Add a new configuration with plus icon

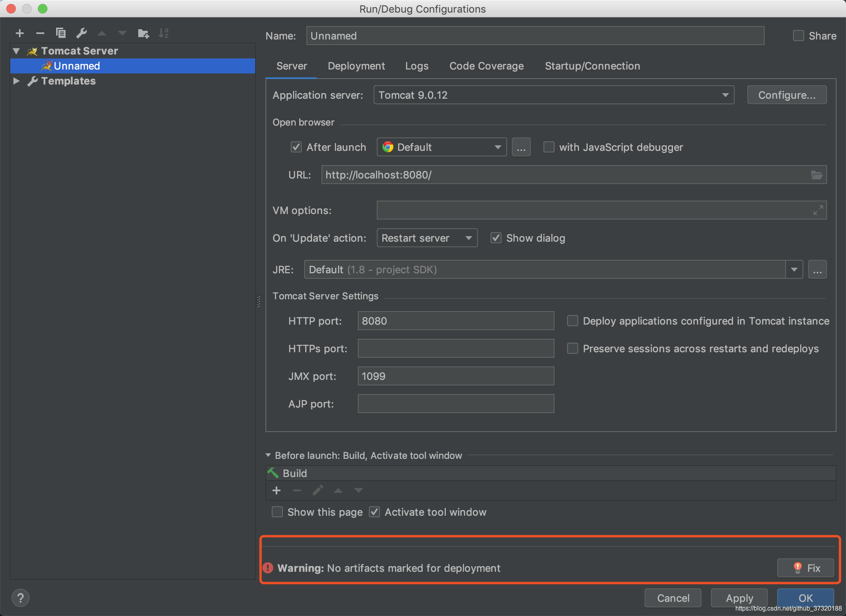20,34
